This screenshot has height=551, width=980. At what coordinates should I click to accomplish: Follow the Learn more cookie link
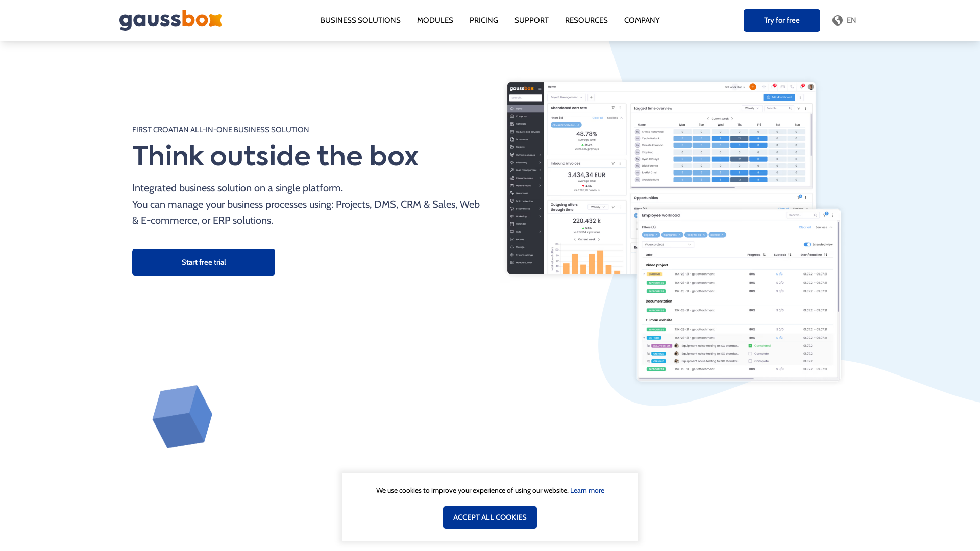(587, 490)
